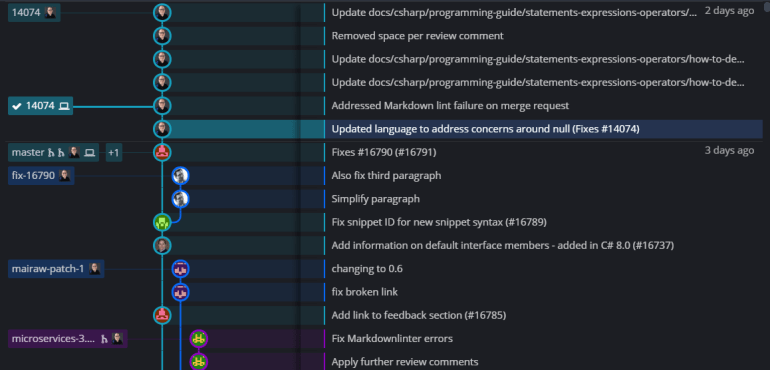The image size is (770, 370).
Task: Click commit node for 'Fix Markdownlinter errors'
Action: pos(198,339)
